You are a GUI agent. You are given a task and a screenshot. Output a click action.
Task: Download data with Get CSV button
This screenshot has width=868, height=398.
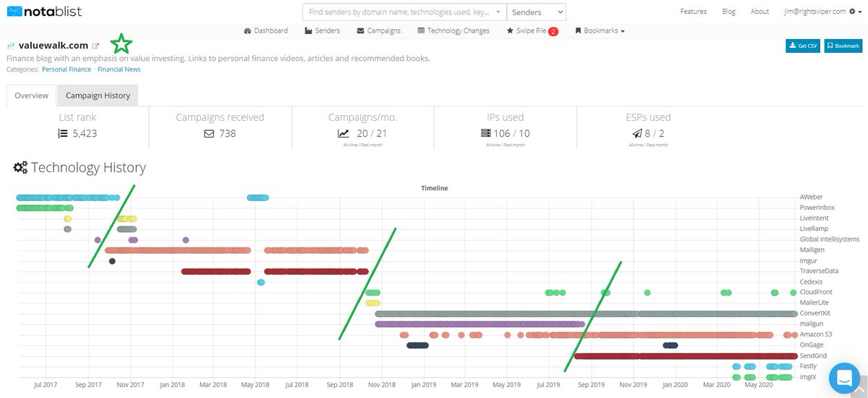[803, 46]
